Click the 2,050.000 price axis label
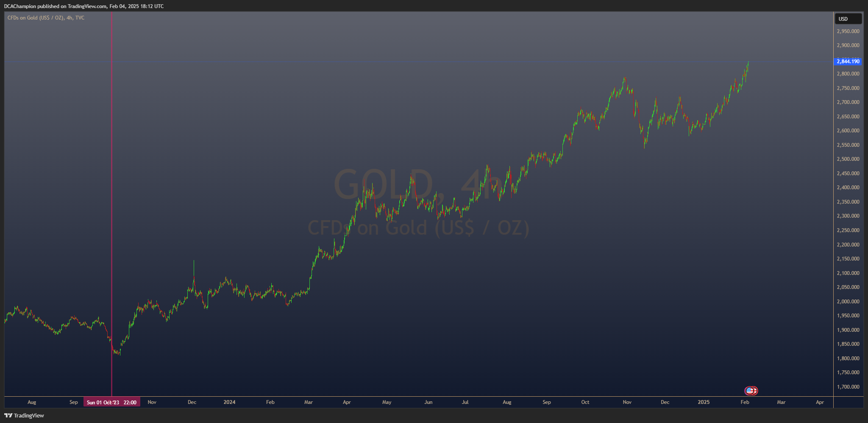This screenshot has width=868, height=423. (x=848, y=287)
